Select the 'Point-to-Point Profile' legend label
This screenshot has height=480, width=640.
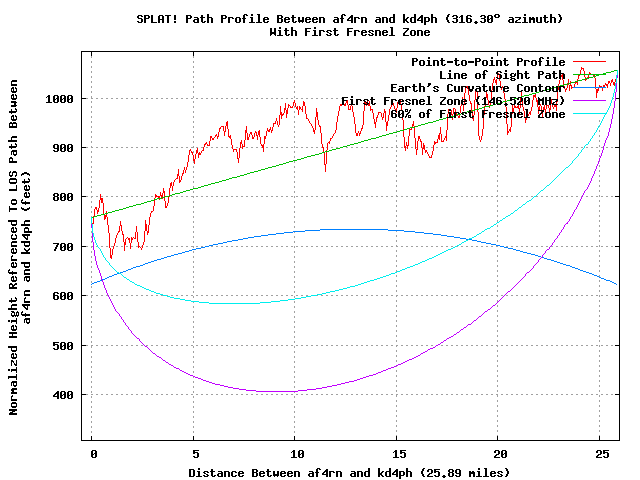click(488, 62)
